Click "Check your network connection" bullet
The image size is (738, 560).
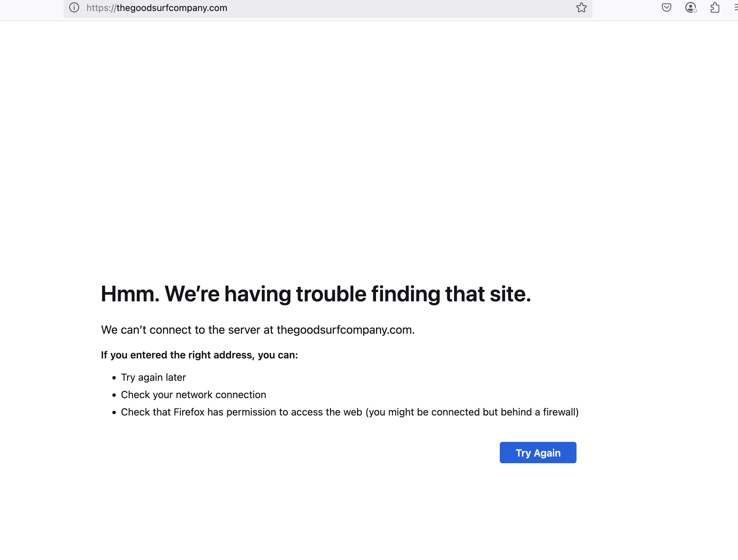pyautogui.click(x=193, y=394)
